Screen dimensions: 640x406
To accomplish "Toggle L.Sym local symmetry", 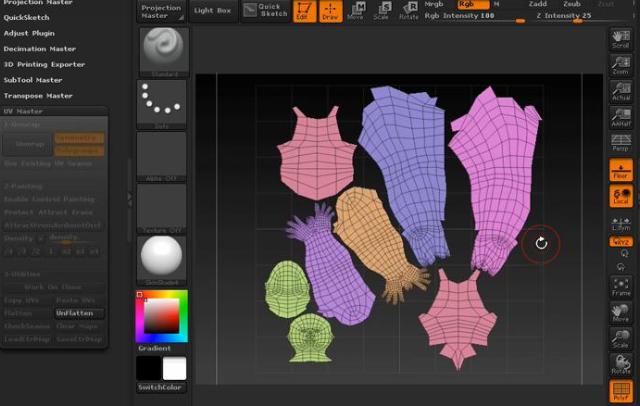I will coord(621,224).
